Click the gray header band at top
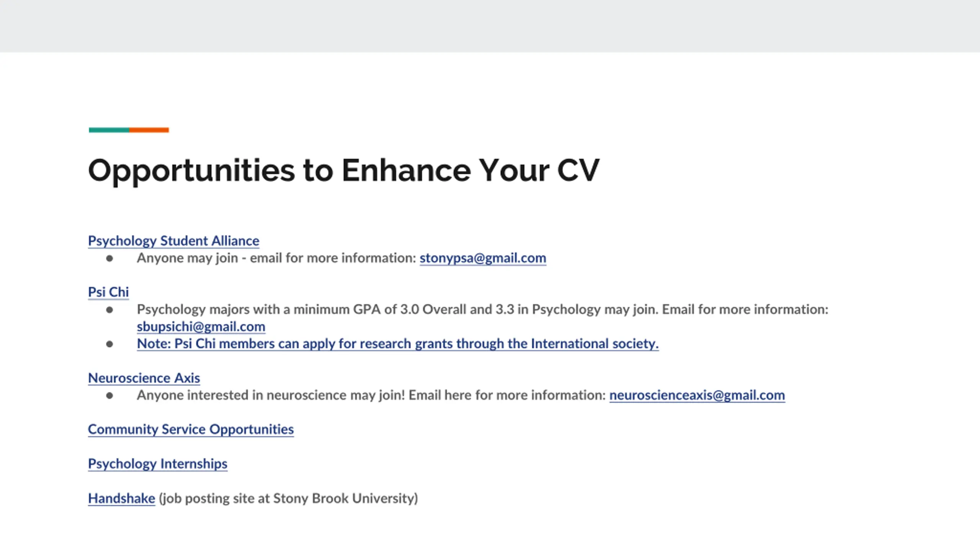980x551 pixels. coord(490,26)
